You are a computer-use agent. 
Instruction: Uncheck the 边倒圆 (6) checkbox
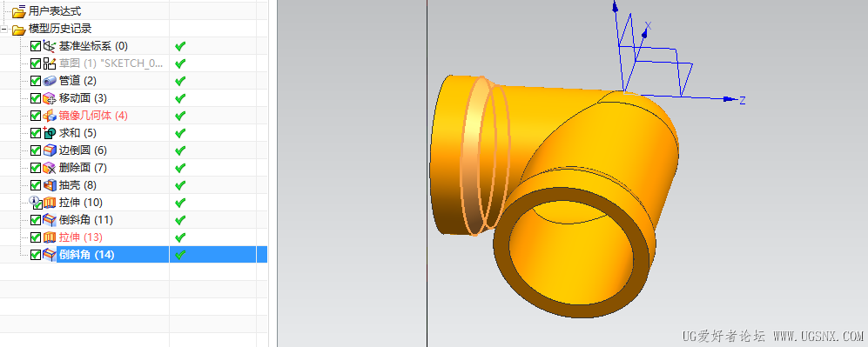pos(36,150)
